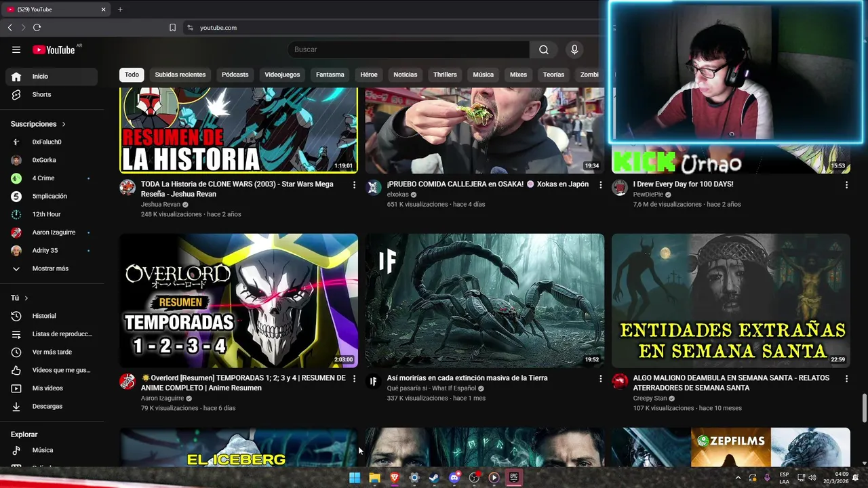The height and width of the screenshot is (488, 868).
Task: Click the page vertical scrollbar
Action: [x=864, y=407]
